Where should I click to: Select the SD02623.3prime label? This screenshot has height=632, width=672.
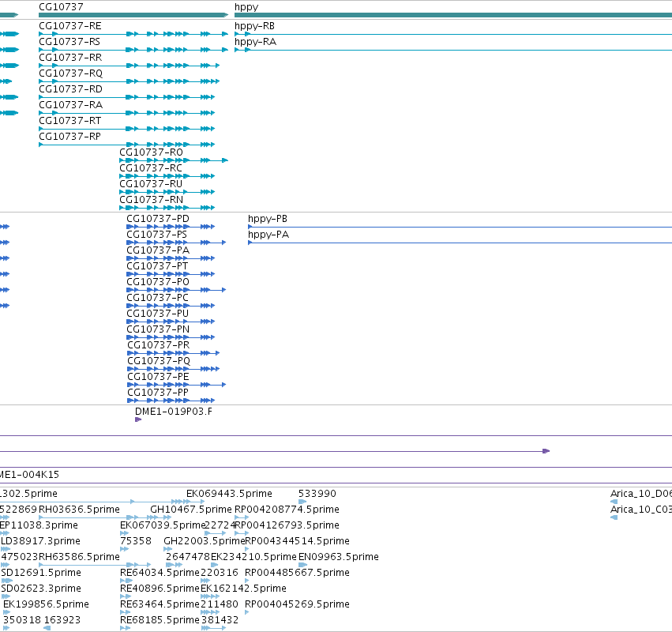click(41, 589)
